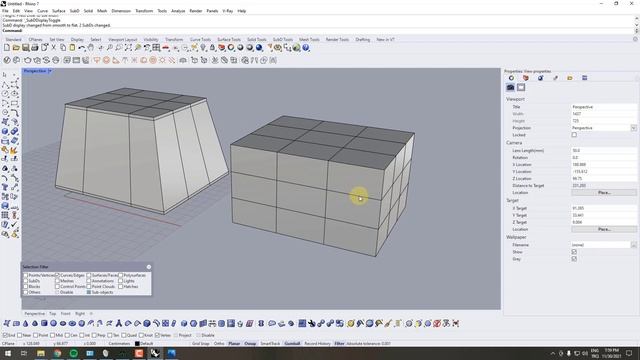The height and width of the screenshot is (360, 640).
Task: Enable Mid object snap
Action: click(53, 335)
